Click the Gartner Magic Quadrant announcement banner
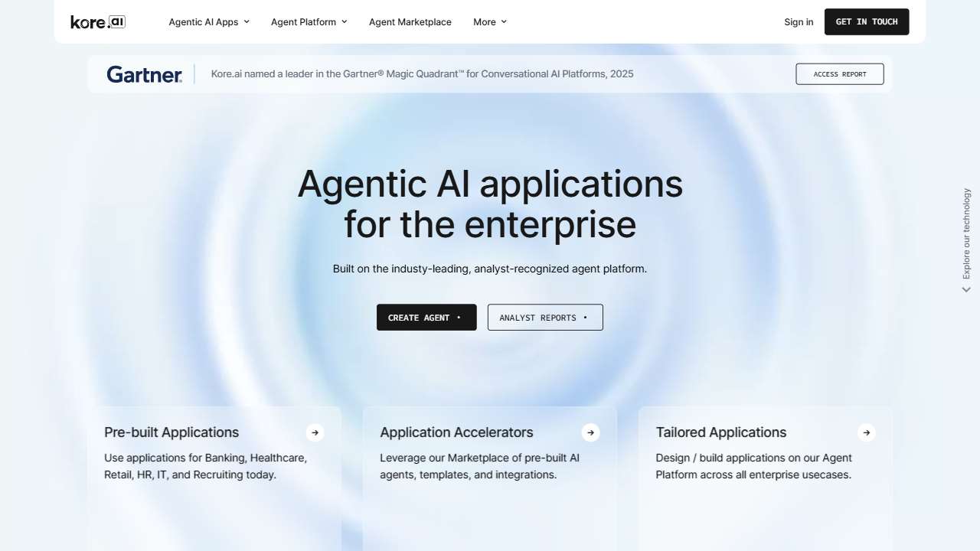 (422, 73)
